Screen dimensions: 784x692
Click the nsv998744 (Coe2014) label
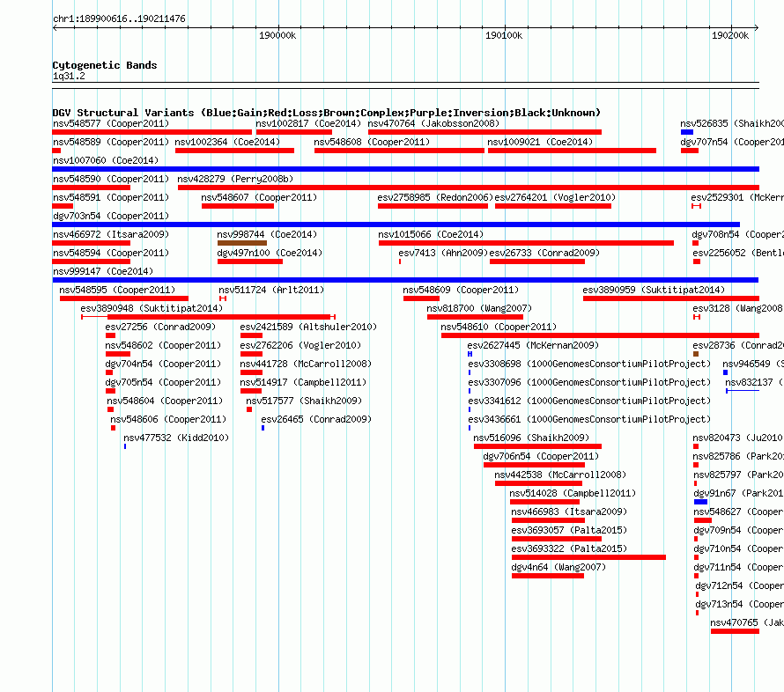[x=267, y=234]
